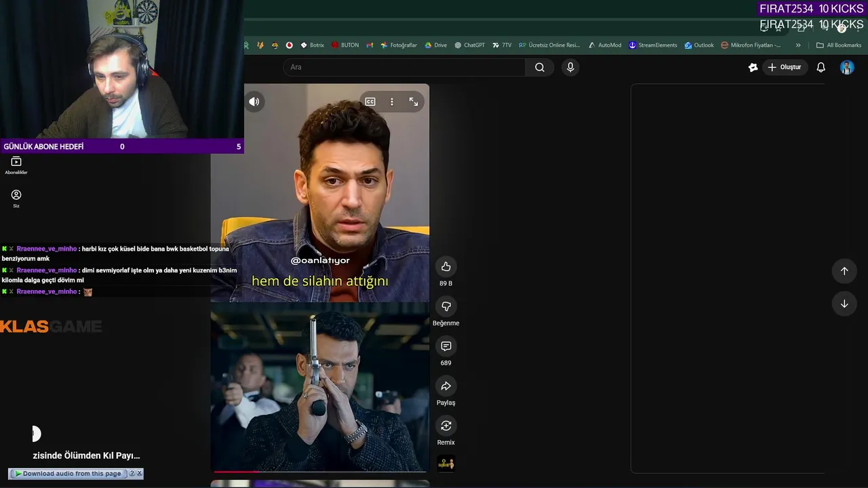Open the Mikrofon Fiyatları bookmark

751,45
